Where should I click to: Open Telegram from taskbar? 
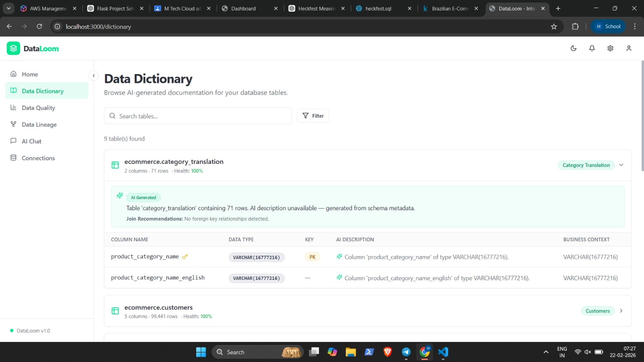point(406,352)
